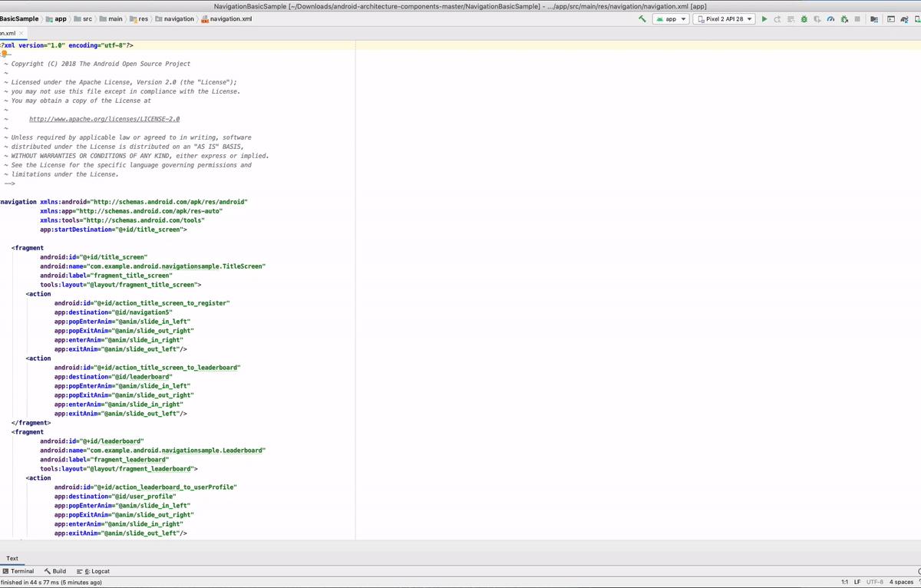Click action_title_screen_to_leaderboard id line

(147, 368)
